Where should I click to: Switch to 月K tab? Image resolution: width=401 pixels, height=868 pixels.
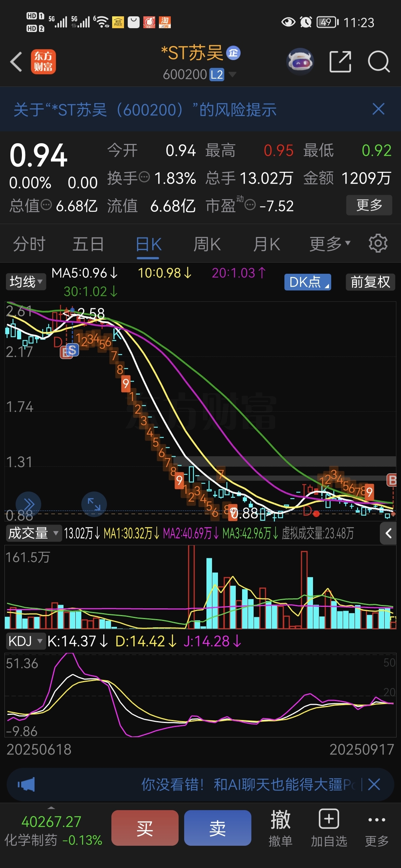pyautogui.click(x=267, y=244)
